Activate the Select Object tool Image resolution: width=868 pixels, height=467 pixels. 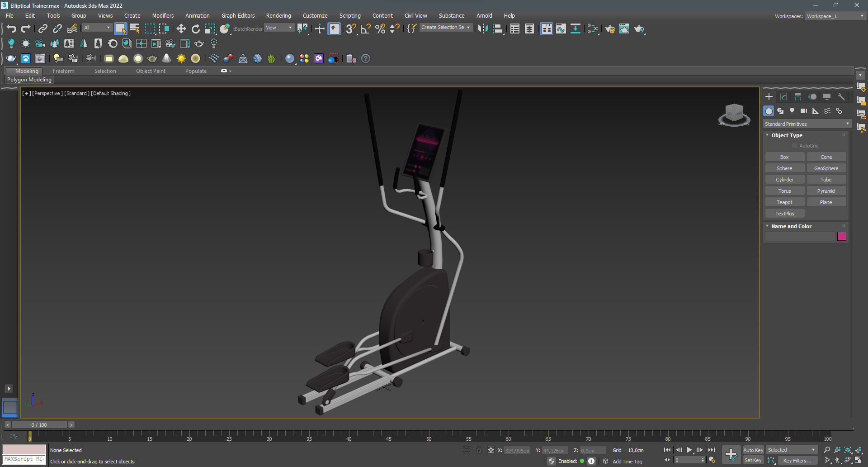pyautogui.click(x=120, y=29)
